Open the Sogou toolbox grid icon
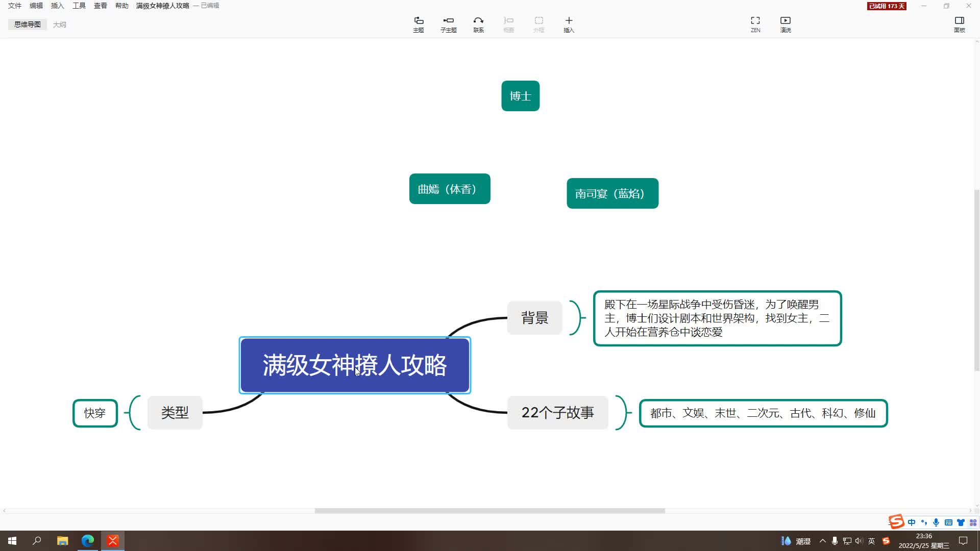980x551 pixels. 973,522
